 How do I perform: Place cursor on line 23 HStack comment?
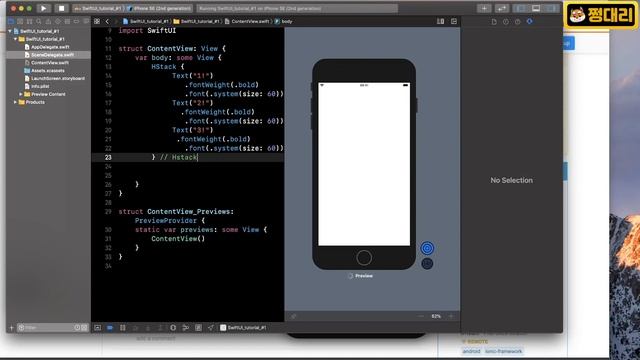178,158
